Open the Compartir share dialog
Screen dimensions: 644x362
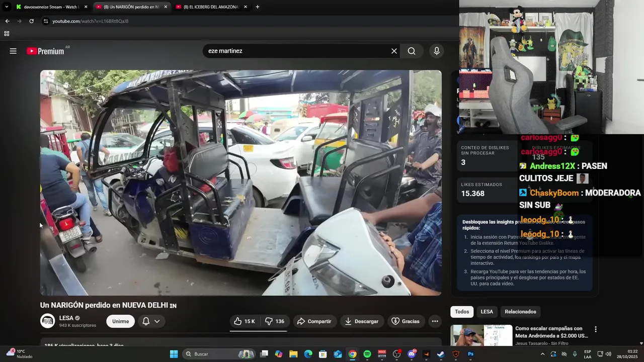(x=314, y=321)
